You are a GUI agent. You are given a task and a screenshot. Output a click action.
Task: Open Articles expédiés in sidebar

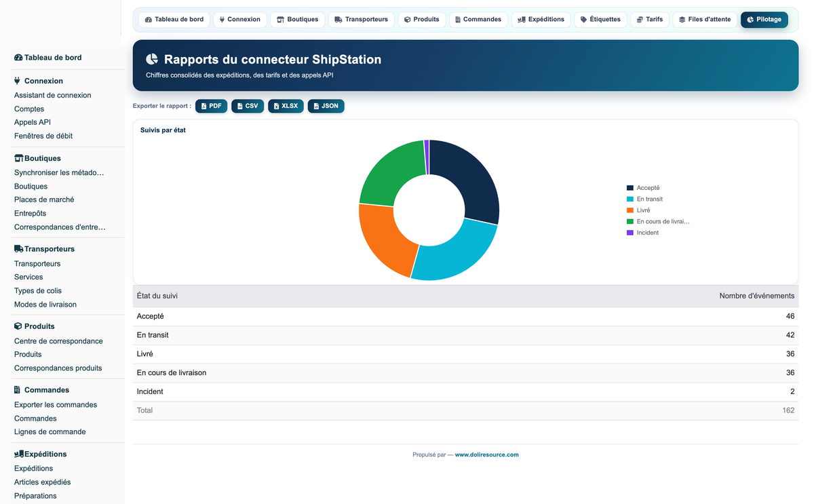pyautogui.click(x=43, y=482)
